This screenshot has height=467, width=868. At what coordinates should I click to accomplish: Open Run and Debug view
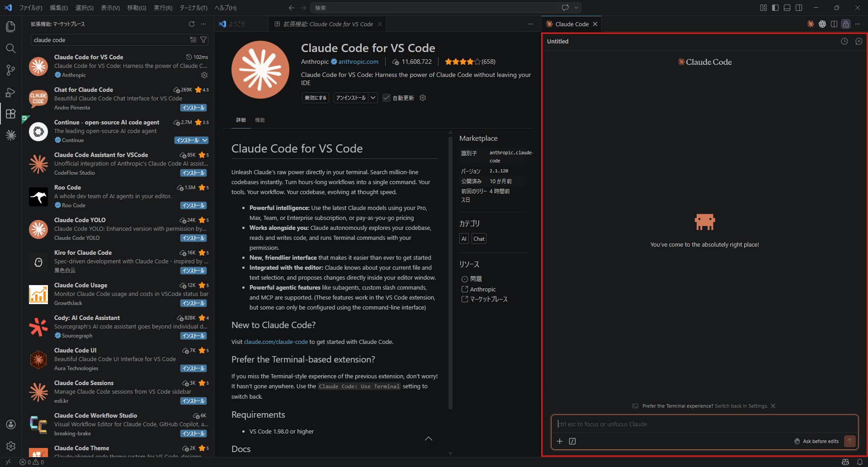click(10, 92)
